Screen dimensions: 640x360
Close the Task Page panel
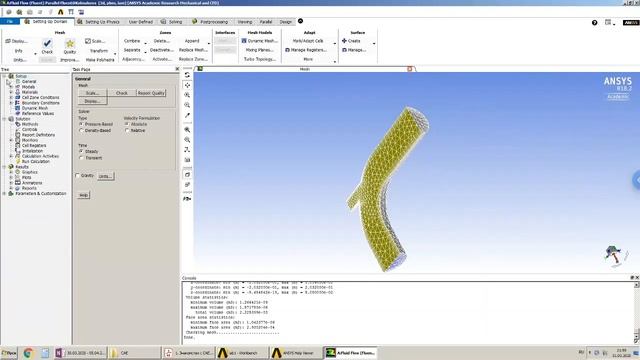coord(177,69)
